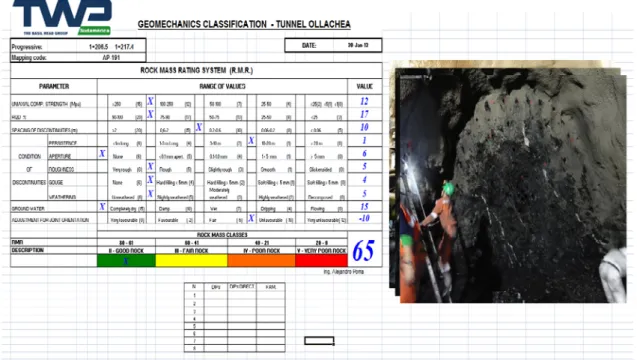This screenshot has width=637, height=360.
Task: Click the X mark in the Aperture row
Action: [102, 153]
